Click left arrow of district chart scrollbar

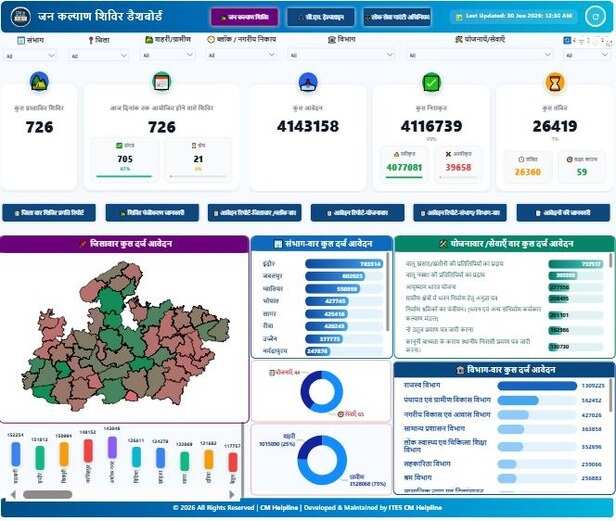[13, 494]
